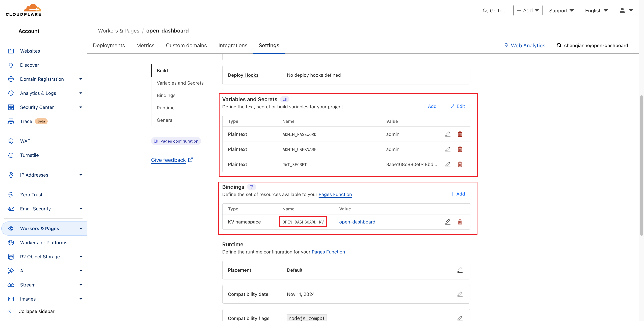Click Edit for Variables and Secrets
Viewport: 644px width, 321px height.
tap(458, 106)
